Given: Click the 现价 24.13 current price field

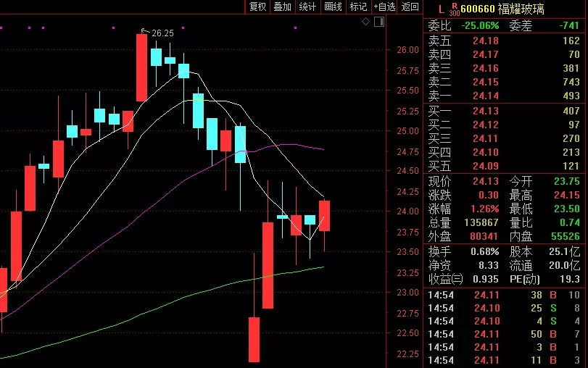Looking at the screenshot, I should coord(485,181).
